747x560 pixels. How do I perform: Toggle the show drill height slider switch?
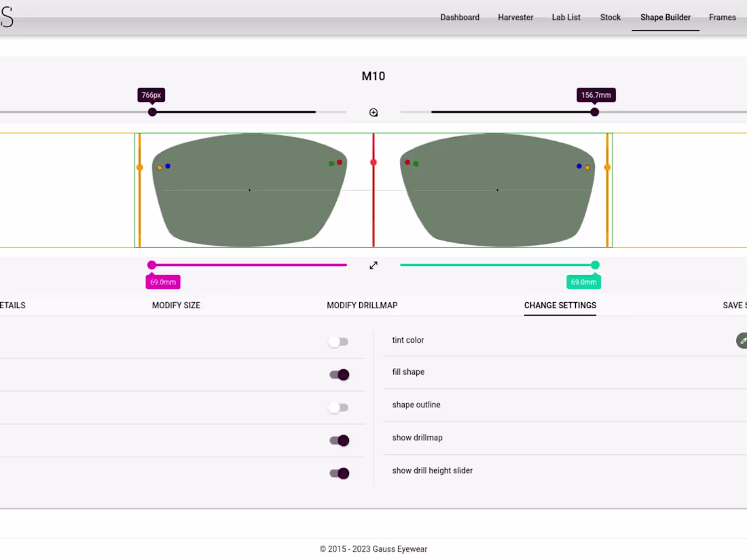pos(338,472)
